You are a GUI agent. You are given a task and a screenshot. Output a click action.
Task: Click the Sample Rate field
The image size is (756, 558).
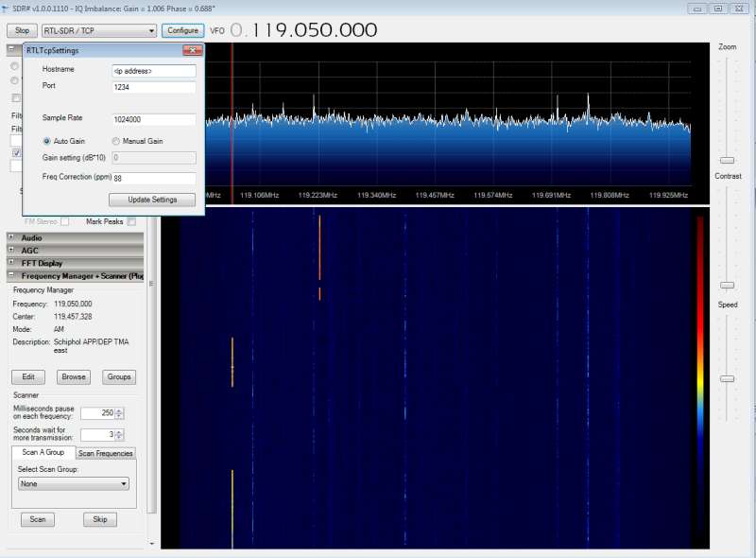154,119
